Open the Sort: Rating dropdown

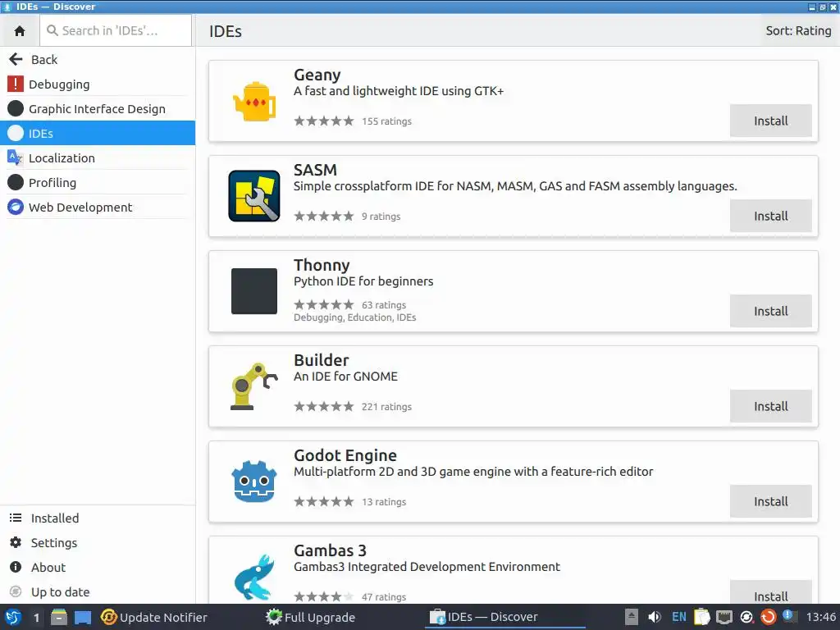(x=798, y=30)
